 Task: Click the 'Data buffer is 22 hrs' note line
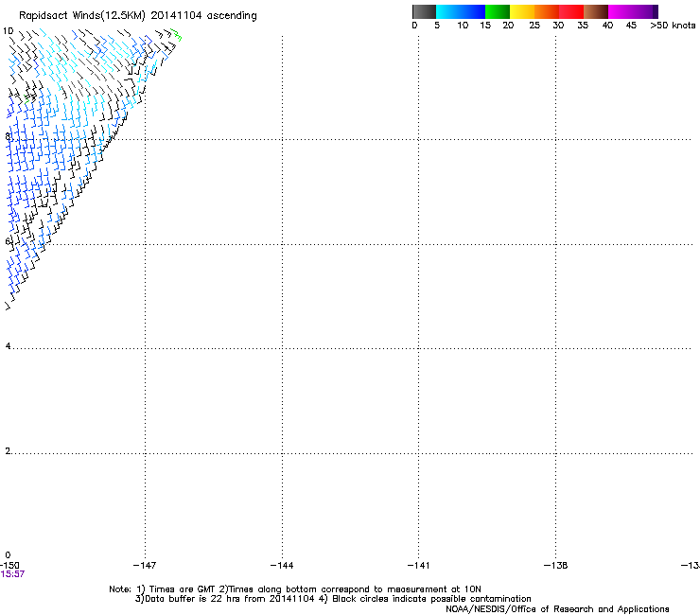(x=333, y=599)
